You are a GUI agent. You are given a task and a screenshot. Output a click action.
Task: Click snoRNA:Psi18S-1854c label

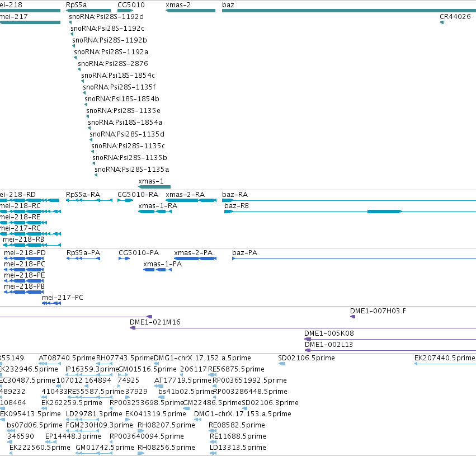(118, 76)
